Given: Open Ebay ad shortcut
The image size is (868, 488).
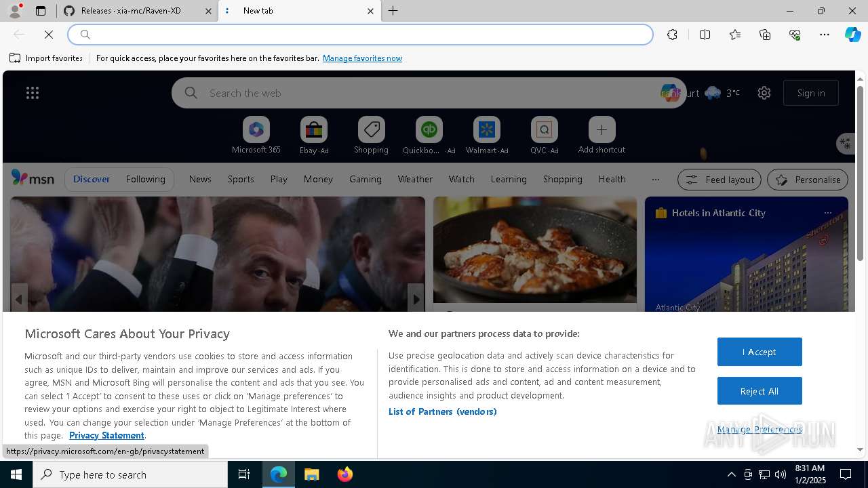Looking at the screenshot, I should [x=313, y=135].
